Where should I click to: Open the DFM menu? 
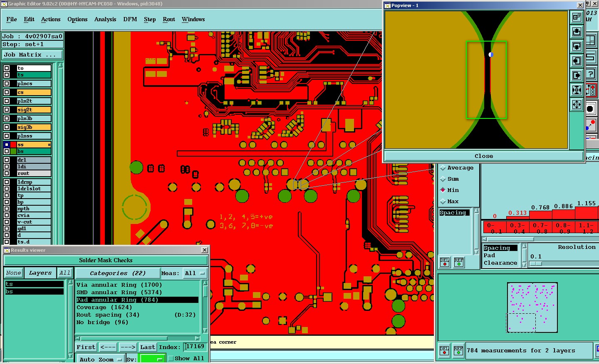pos(130,19)
